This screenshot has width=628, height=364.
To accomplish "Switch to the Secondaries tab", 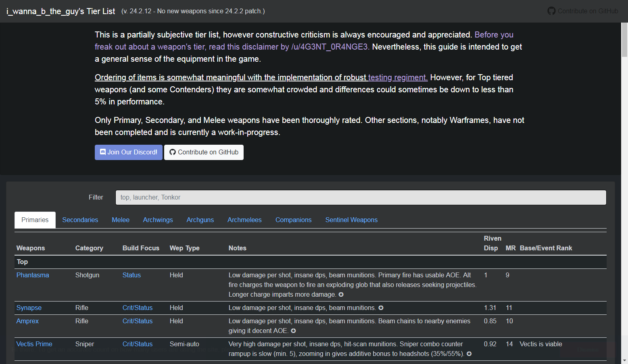I will (x=80, y=220).
